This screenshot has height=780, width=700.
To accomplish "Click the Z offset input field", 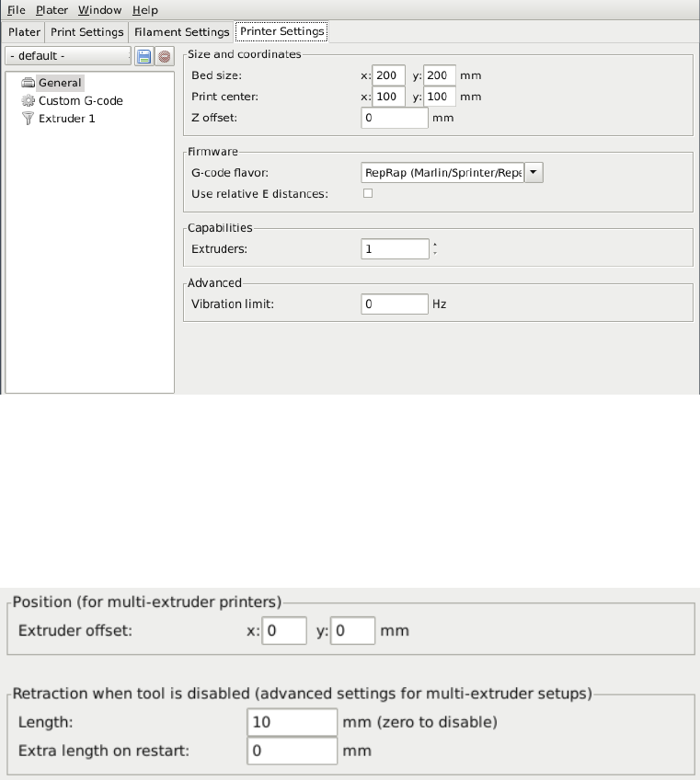I will pyautogui.click(x=395, y=118).
